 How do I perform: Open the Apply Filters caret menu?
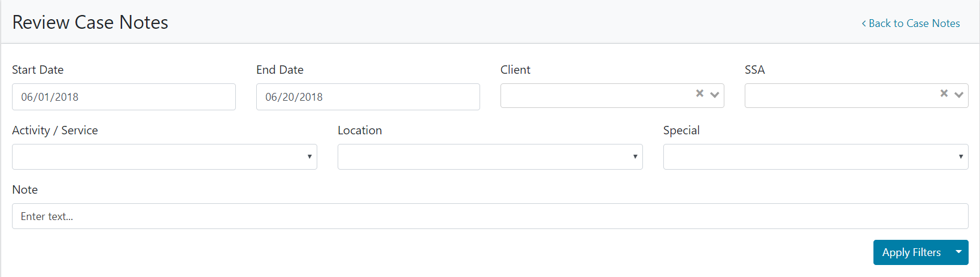(958, 252)
